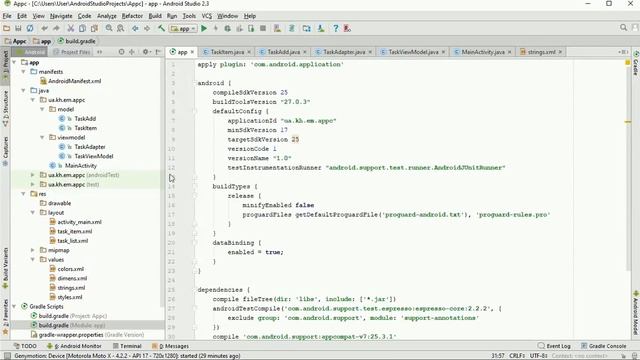
Task: Click the project panel settings gear
Action: pos(146,52)
